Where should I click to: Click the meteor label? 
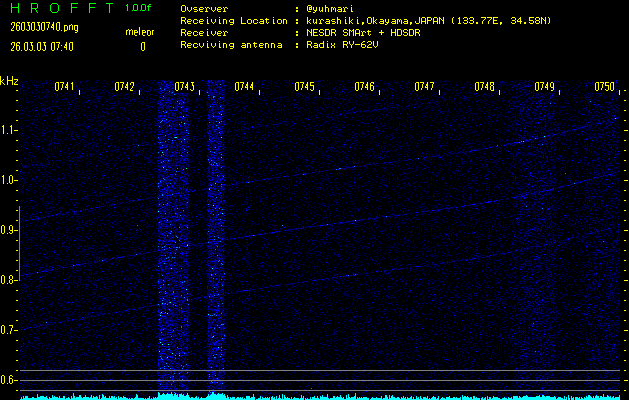pyautogui.click(x=140, y=33)
